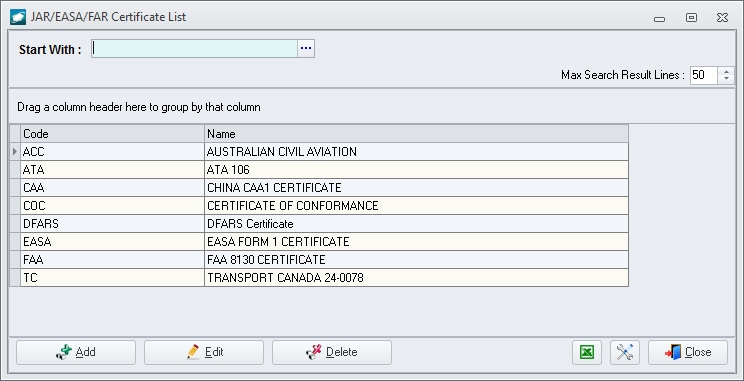Viewport: 744px width, 381px height.
Task: Click the Edit button
Action: pos(204,352)
